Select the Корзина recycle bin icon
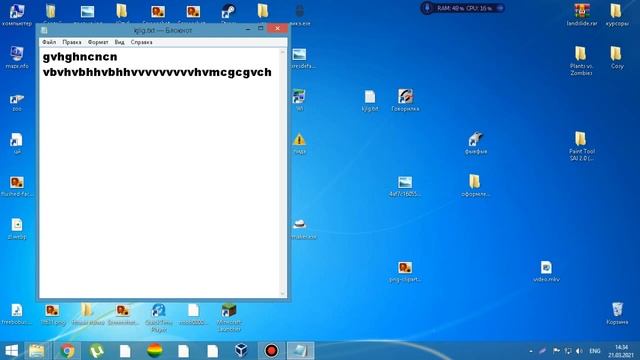Viewport: 640px width, 360px height. coord(617,313)
